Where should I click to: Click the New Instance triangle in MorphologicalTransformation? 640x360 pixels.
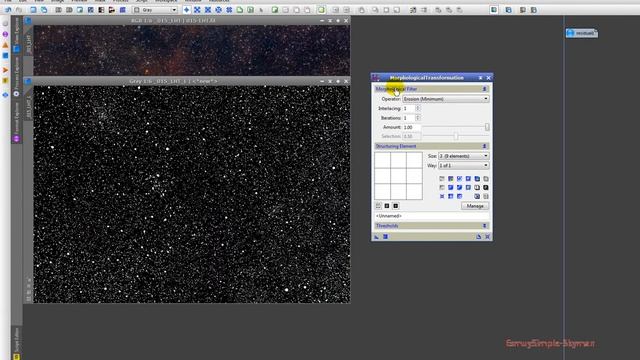click(x=376, y=237)
